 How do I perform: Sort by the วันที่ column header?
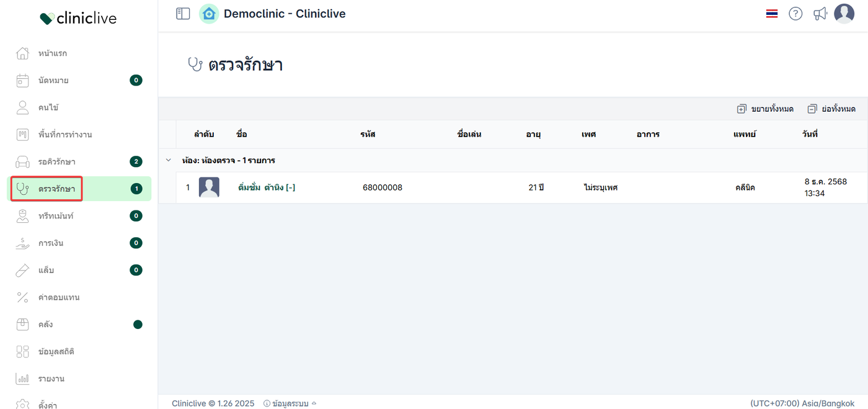(810, 134)
